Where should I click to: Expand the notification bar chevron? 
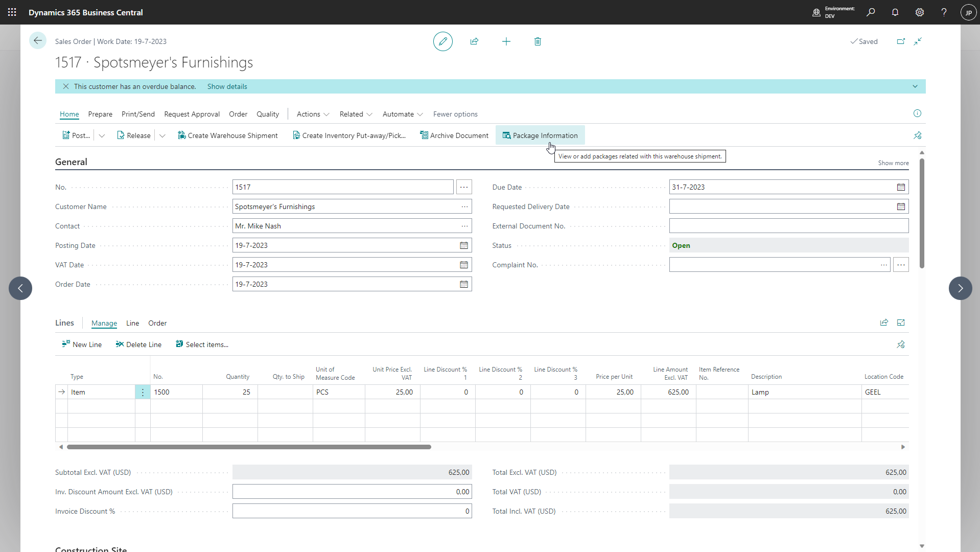[915, 86]
